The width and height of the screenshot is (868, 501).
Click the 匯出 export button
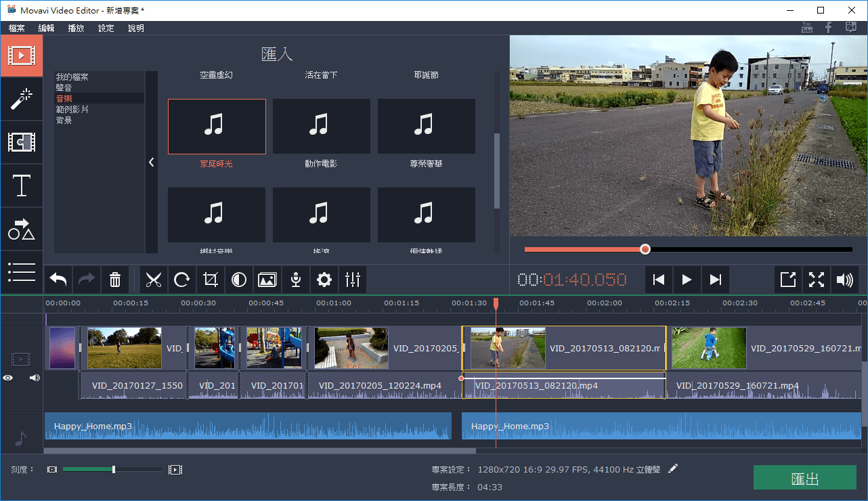pyautogui.click(x=804, y=477)
